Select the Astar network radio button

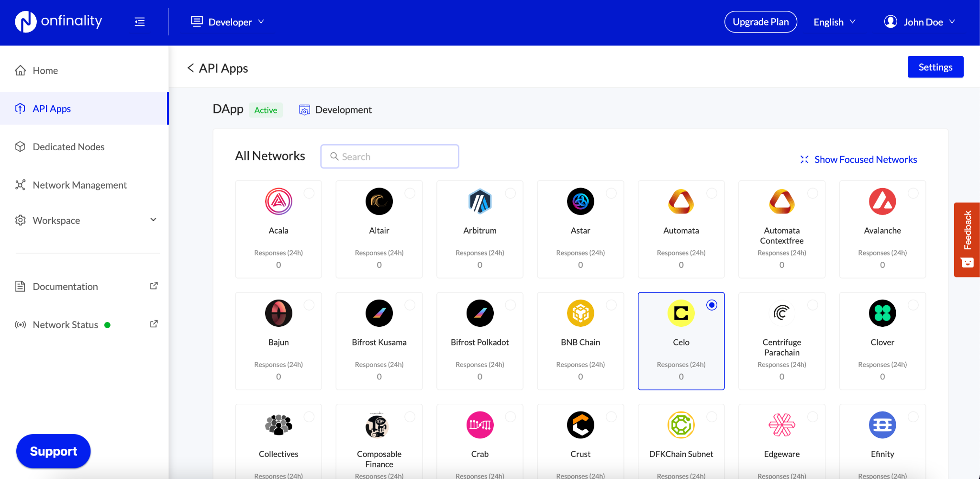pyautogui.click(x=611, y=193)
